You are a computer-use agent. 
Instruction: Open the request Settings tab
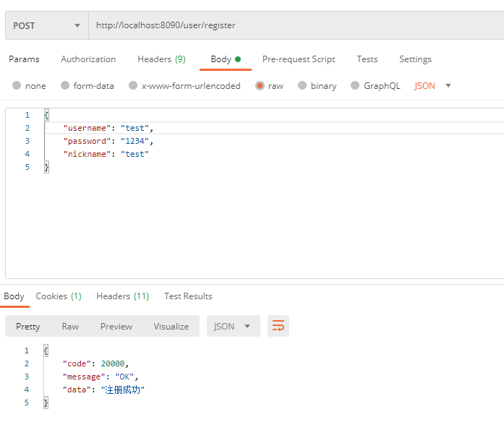coord(415,59)
